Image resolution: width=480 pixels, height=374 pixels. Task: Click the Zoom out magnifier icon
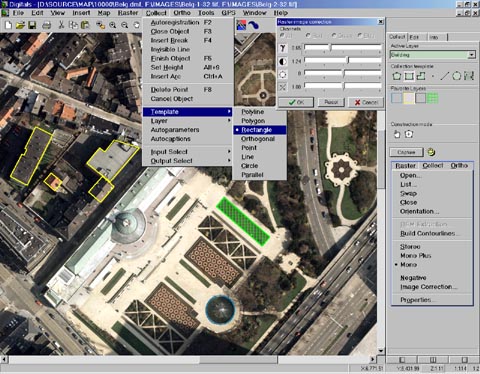(125, 25)
